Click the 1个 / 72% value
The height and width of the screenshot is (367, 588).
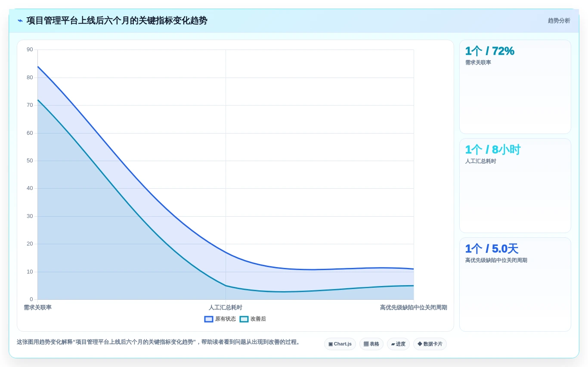pyautogui.click(x=490, y=51)
